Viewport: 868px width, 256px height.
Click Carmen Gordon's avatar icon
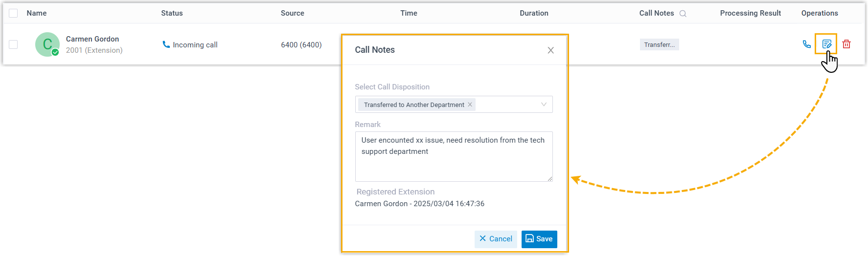click(x=47, y=44)
